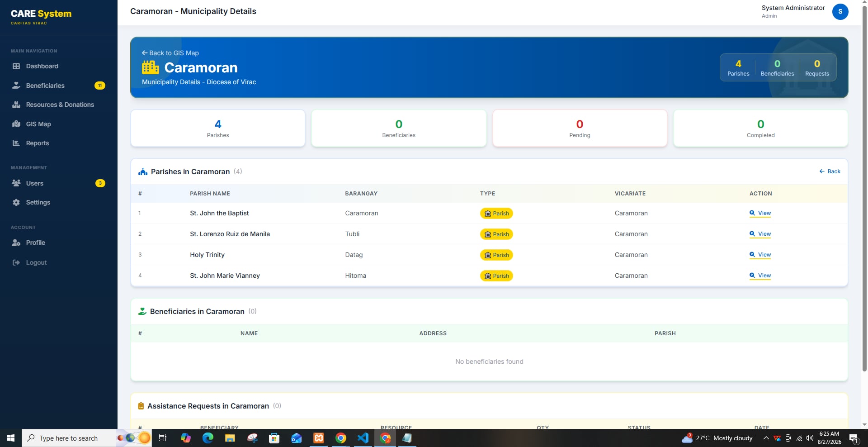Click the yellow building icon beside Caramoran
Screen dimensions: 868x447
[x=151, y=67]
